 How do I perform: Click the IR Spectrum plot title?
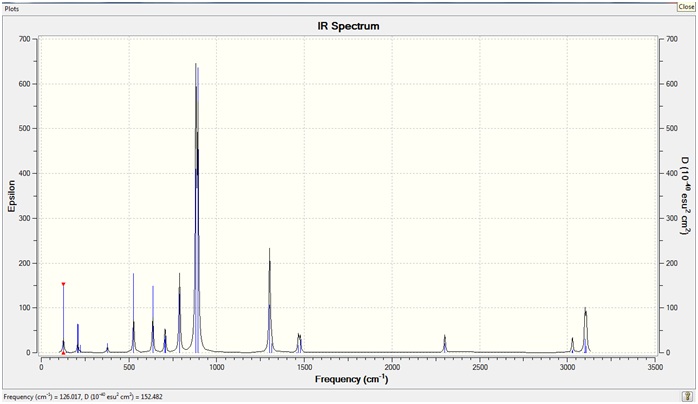(x=349, y=26)
